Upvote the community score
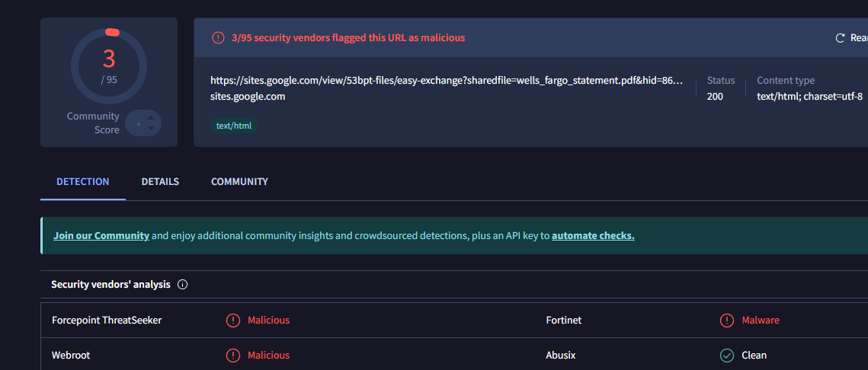 click(x=151, y=118)
